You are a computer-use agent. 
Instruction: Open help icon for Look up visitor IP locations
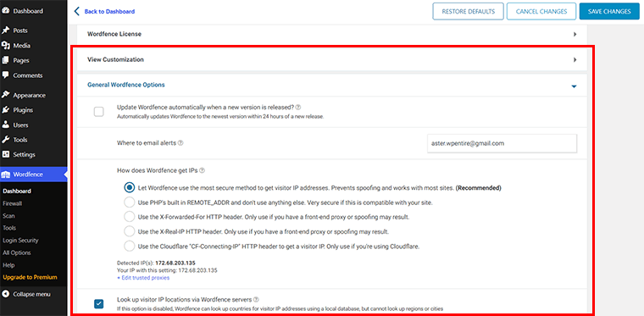coord(256,300)
